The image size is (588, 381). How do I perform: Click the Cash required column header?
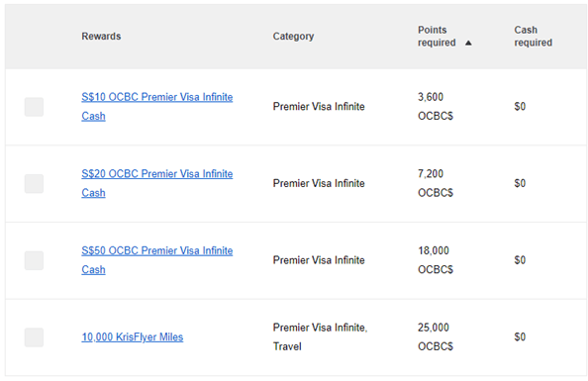pos(533,36)
